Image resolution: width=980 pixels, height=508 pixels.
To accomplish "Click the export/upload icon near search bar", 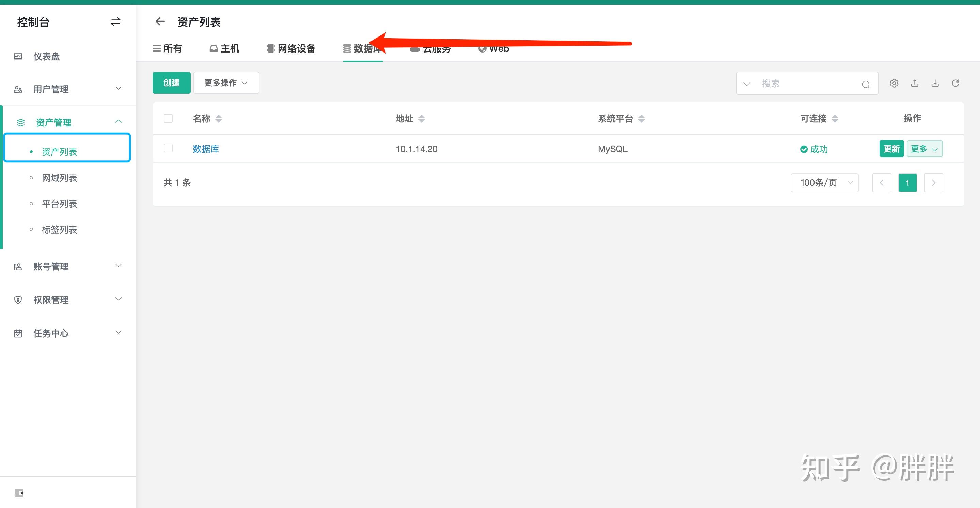I will [x=915, y=83].
